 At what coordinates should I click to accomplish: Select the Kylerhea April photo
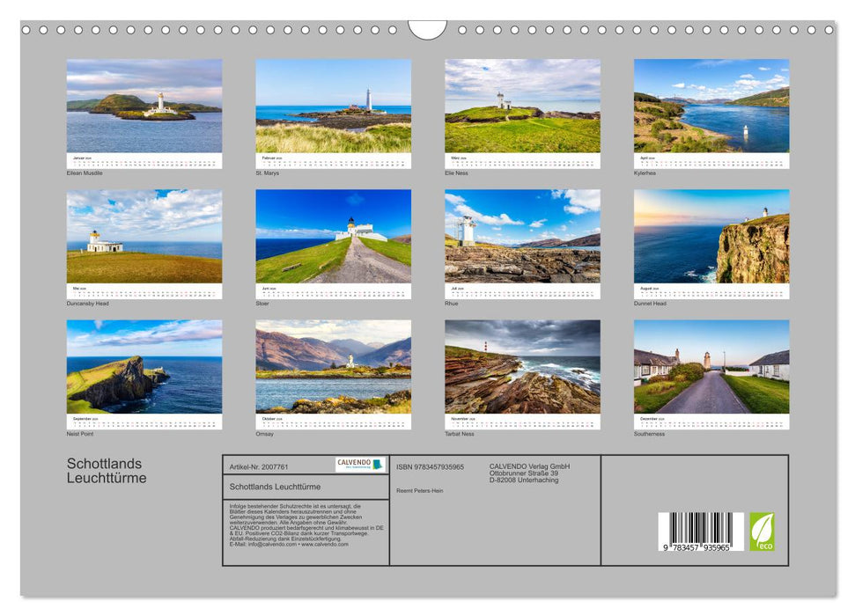point(711,106)
